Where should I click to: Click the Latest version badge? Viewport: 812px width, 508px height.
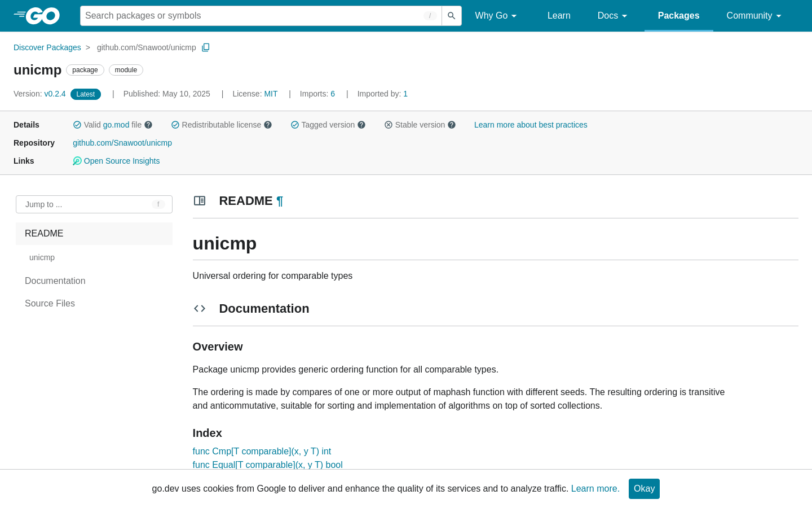86,94
